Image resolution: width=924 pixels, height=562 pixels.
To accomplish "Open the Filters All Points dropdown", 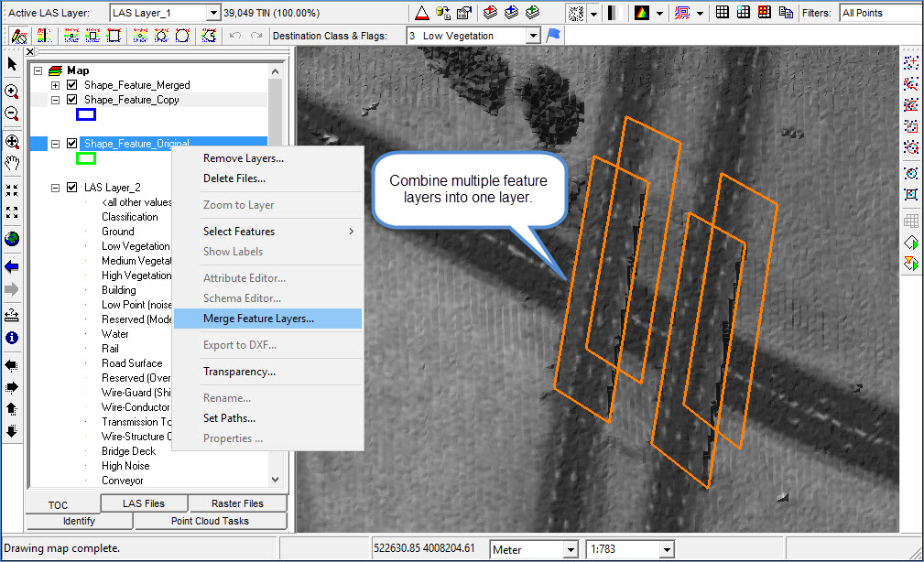I will tap(881, 13).
